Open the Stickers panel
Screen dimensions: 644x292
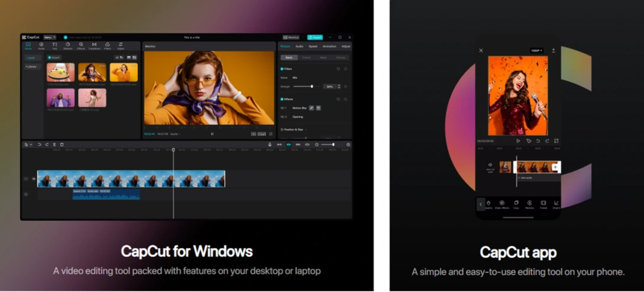tap(68, 46)
